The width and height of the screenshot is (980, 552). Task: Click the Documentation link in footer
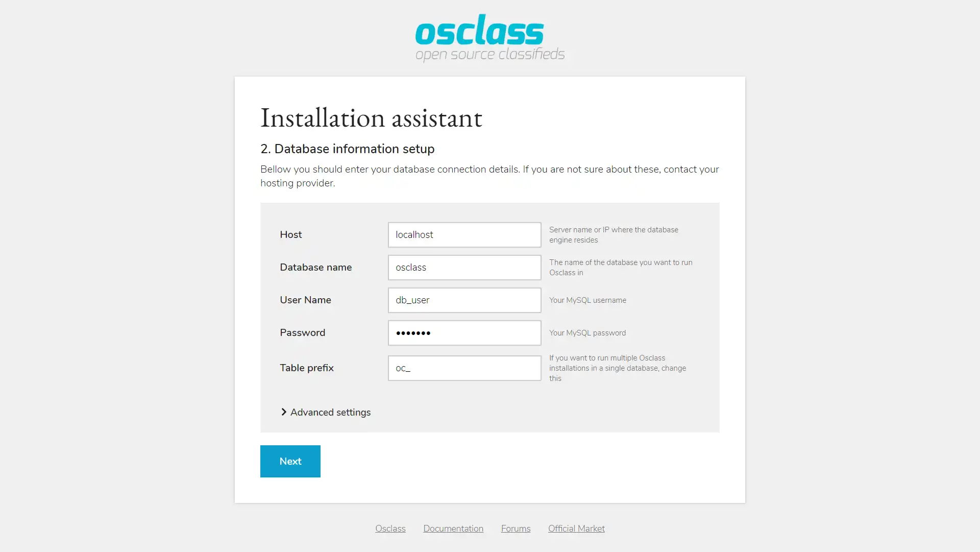453,528
